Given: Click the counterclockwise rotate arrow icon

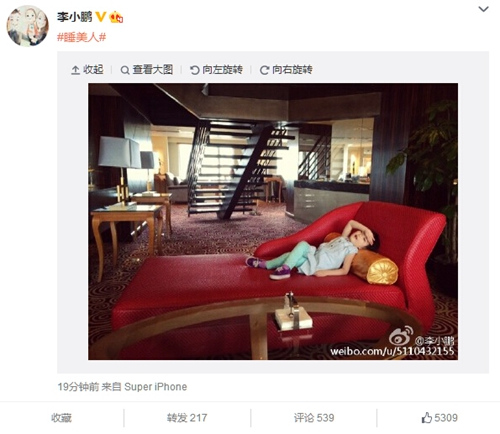Looking at the screenshot, I should coord(195,70).
